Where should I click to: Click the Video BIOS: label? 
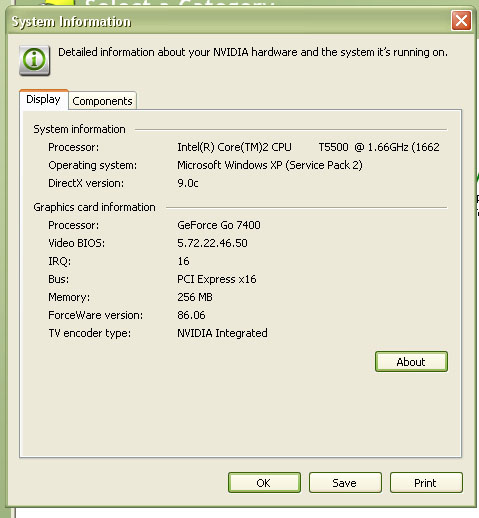pos(77,243)
